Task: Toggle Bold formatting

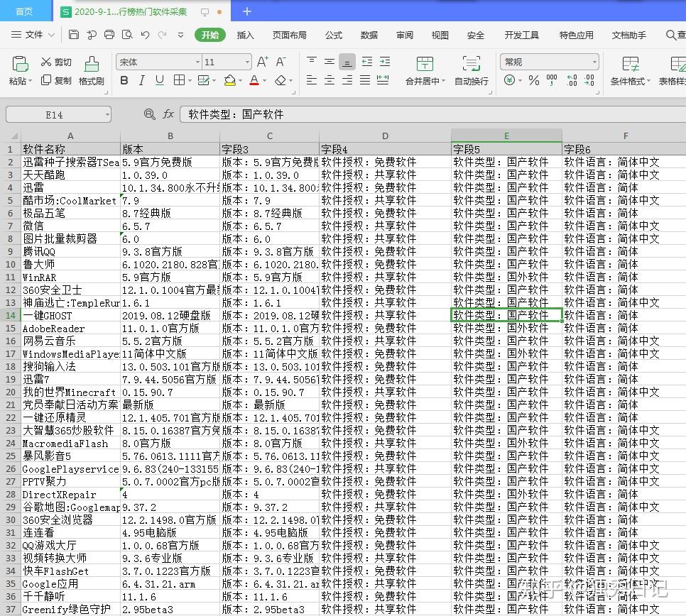Action: pos(124,80)
